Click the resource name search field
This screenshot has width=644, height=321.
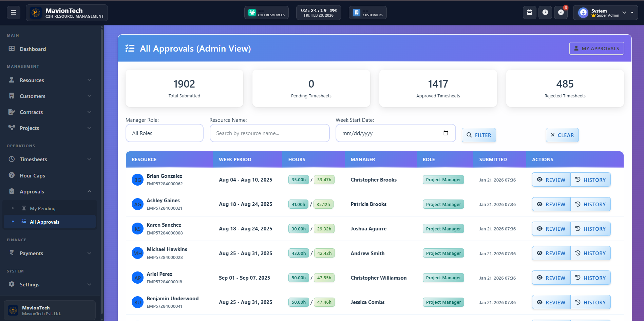pos(269,133)
